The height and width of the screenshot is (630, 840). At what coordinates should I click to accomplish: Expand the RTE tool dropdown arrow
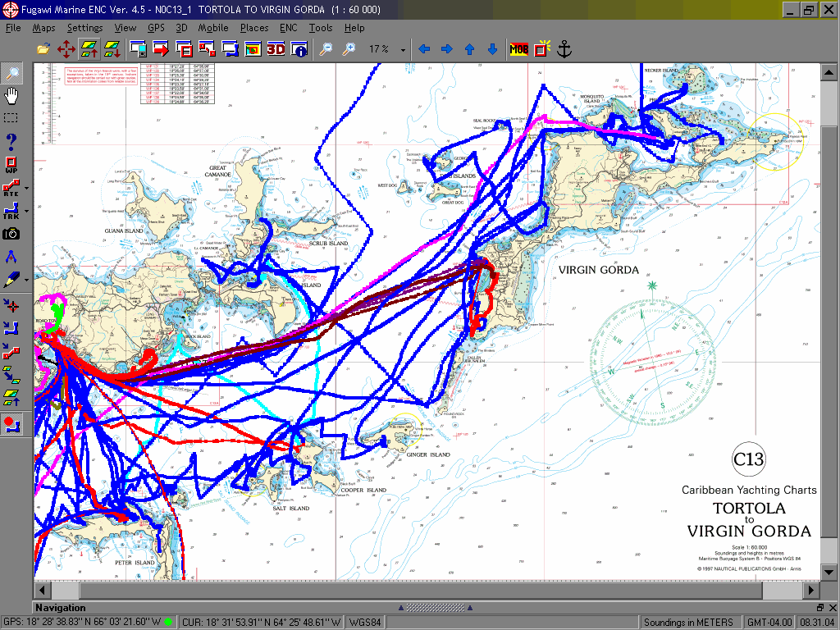click(26, 188)
